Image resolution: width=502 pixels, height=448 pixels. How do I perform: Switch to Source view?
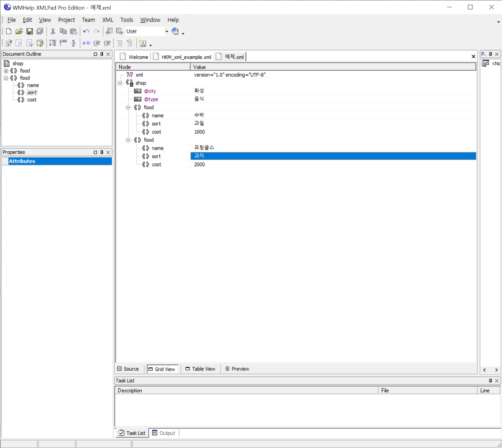coord(128,369)
